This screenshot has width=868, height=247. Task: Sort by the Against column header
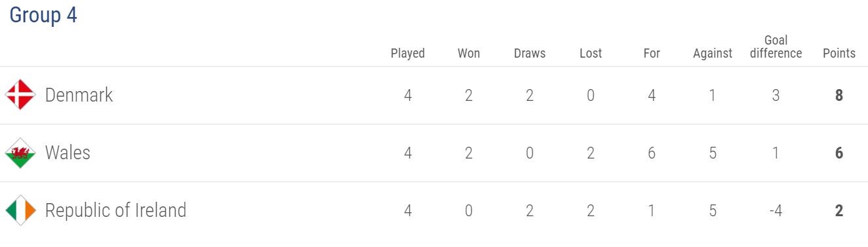click(x=713, y=53)
